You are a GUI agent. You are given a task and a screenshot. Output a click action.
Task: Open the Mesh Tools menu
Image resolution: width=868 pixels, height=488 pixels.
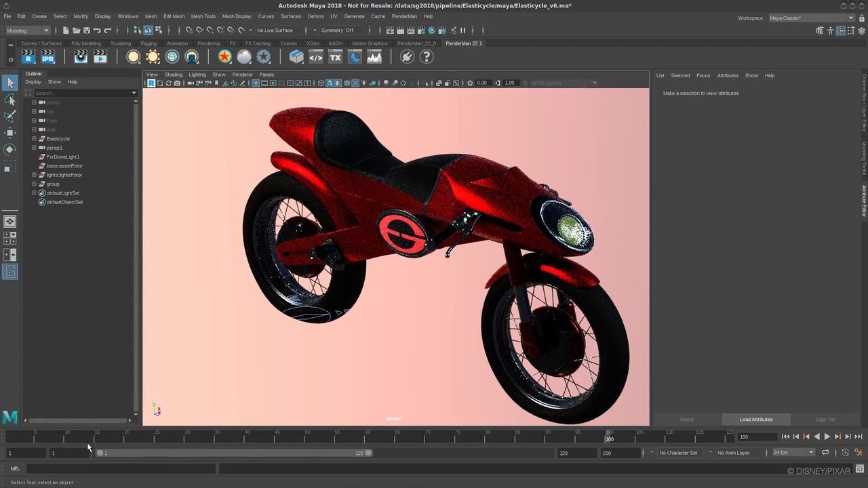tap(203, 16)
